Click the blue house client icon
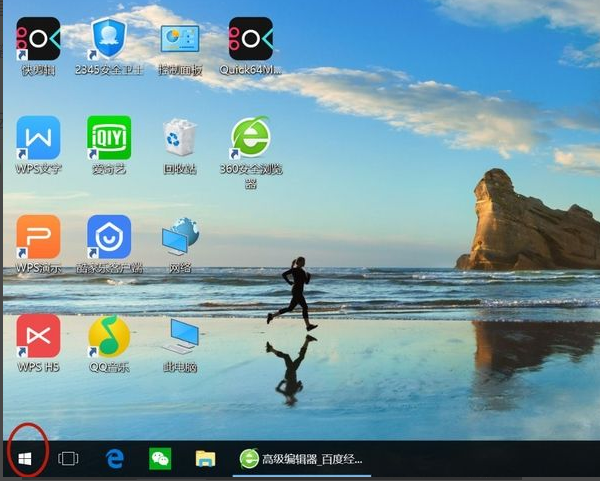Image resolution: width=600 pixels, height=481 pixels. tap(109, 237)
